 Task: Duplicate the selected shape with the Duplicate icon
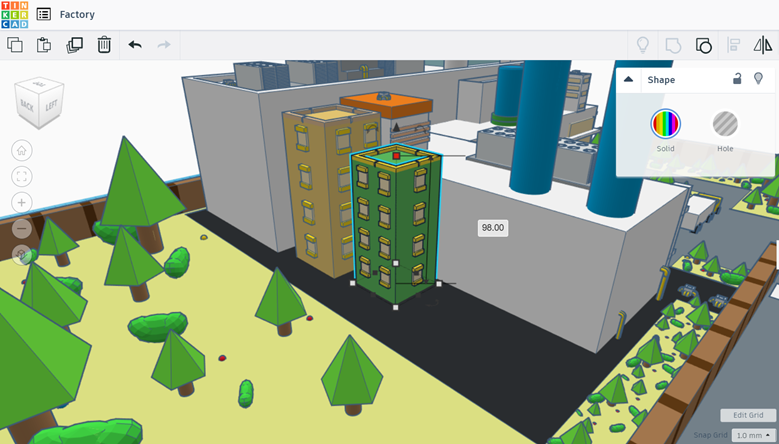coord(75,45)
